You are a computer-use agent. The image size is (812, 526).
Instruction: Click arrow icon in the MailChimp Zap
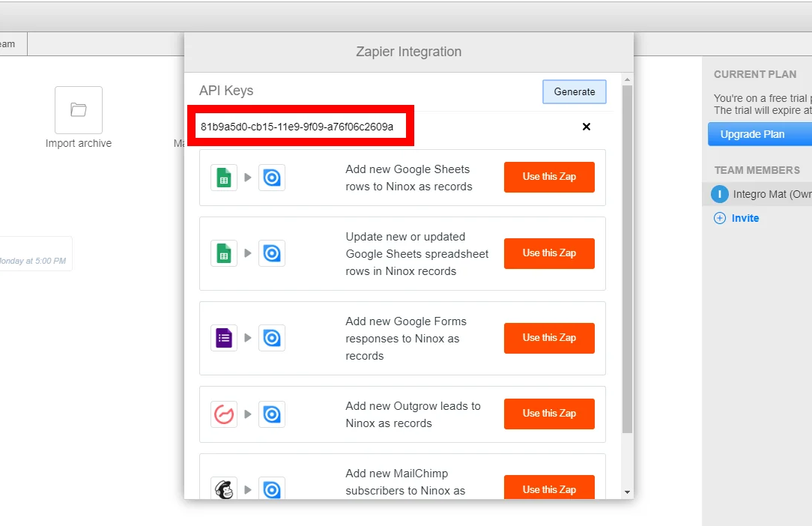tap(247, 490)
